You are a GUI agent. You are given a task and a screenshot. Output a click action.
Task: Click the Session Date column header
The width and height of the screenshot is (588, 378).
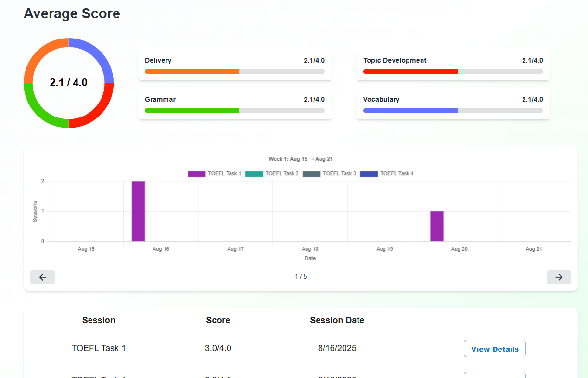(x=337, y=320)
